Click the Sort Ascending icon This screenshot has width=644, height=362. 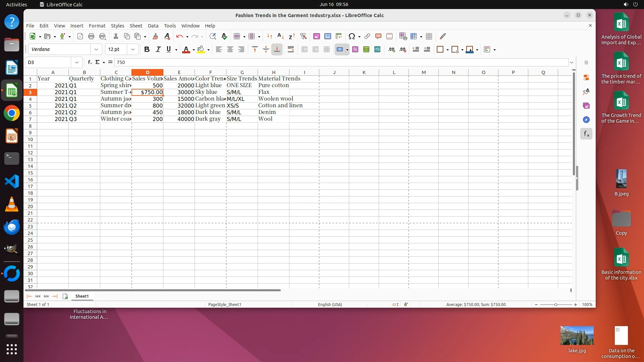(x=280, y=36)
